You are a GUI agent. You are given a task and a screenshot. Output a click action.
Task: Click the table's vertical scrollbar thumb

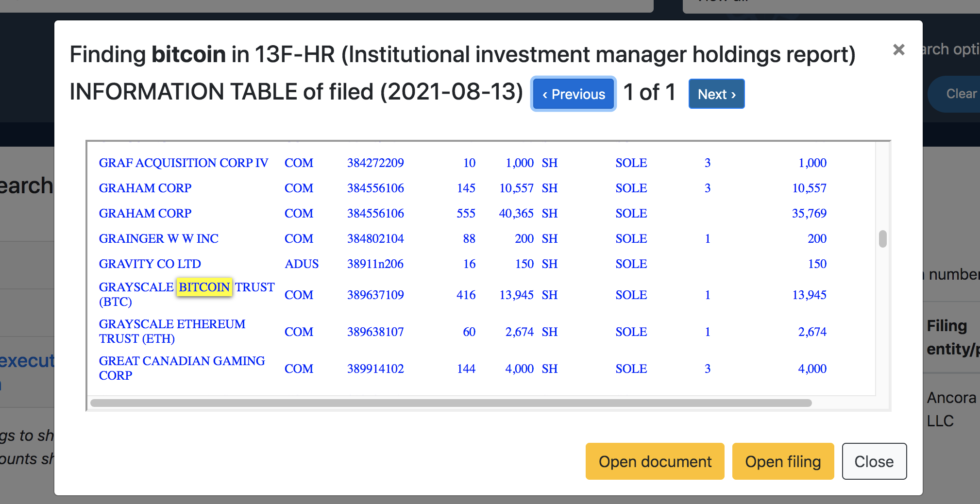coord(883,239)
